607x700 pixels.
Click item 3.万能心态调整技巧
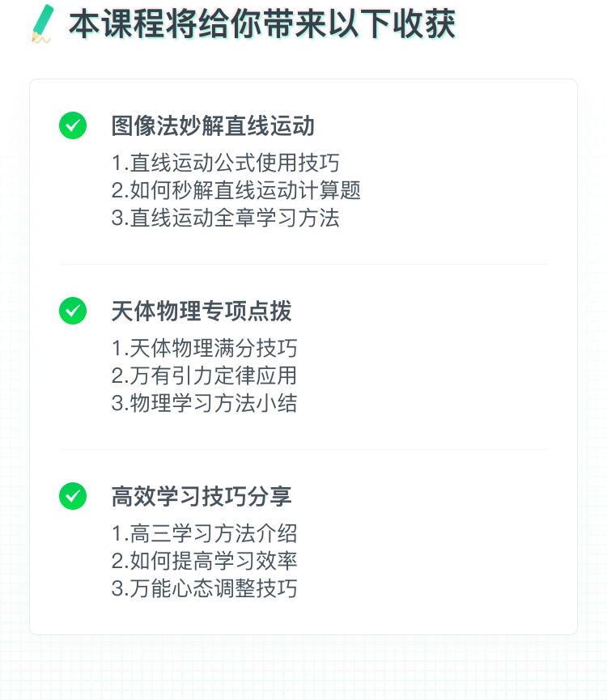(205, 588)
